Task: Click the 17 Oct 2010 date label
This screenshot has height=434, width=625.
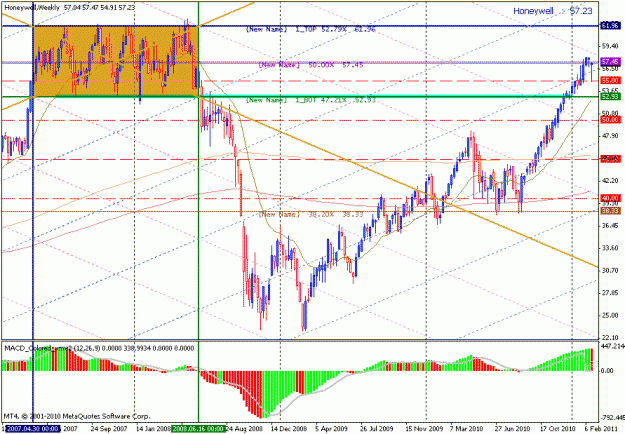Action: click(558, 429)
